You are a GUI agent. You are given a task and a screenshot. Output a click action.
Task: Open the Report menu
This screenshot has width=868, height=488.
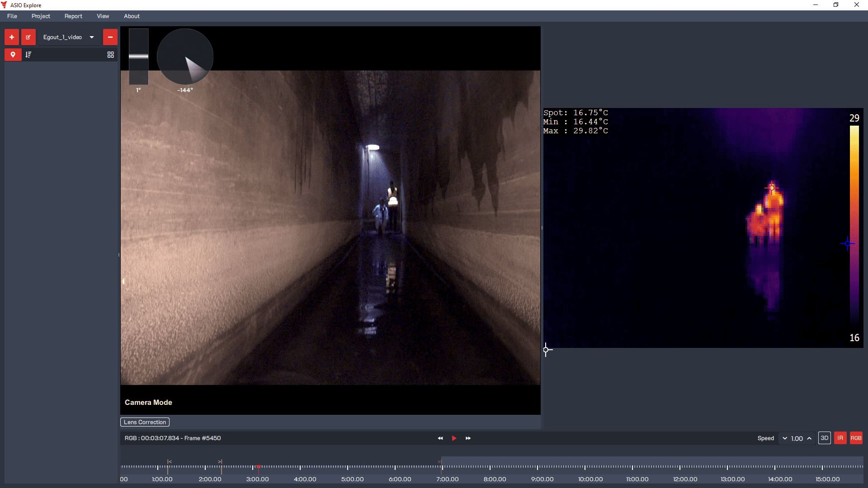(x=73, y=16)
